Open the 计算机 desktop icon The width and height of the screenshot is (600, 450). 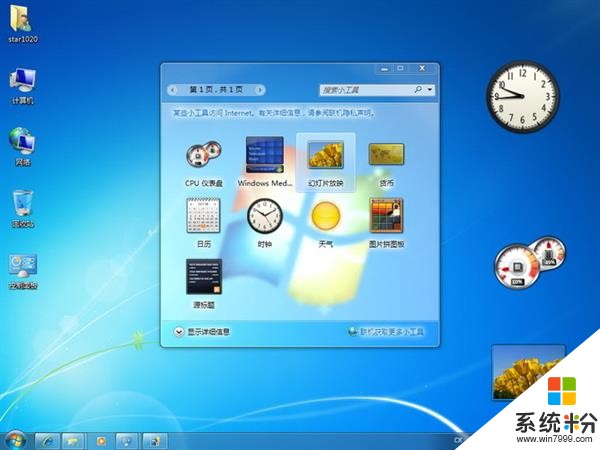click(23, 86)
